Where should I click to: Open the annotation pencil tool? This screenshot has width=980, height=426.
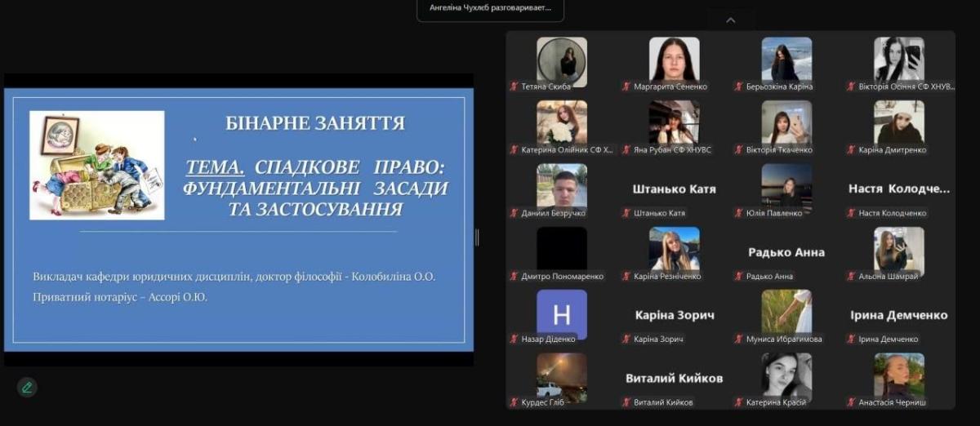coord(27,387)
